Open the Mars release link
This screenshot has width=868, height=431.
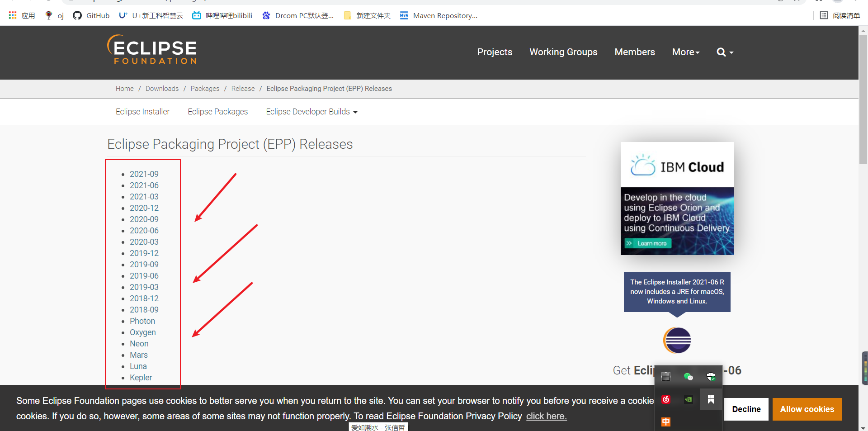click(x=139, y=355)
